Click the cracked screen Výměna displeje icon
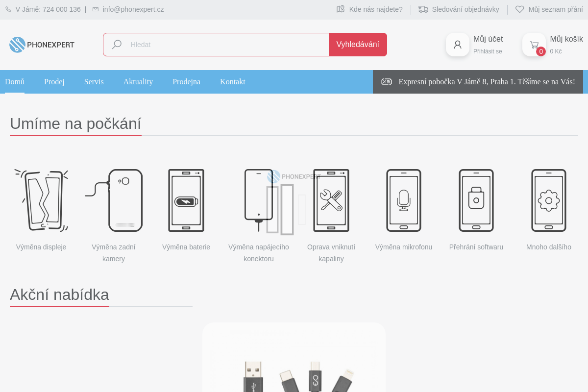Screen dimensions: 588x392 click(x=41, y=200)
